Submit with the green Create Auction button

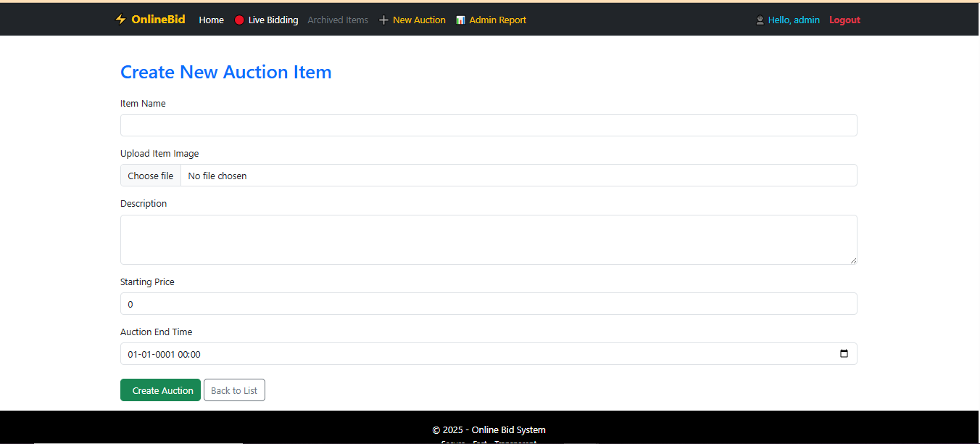(x=160, y=390)
